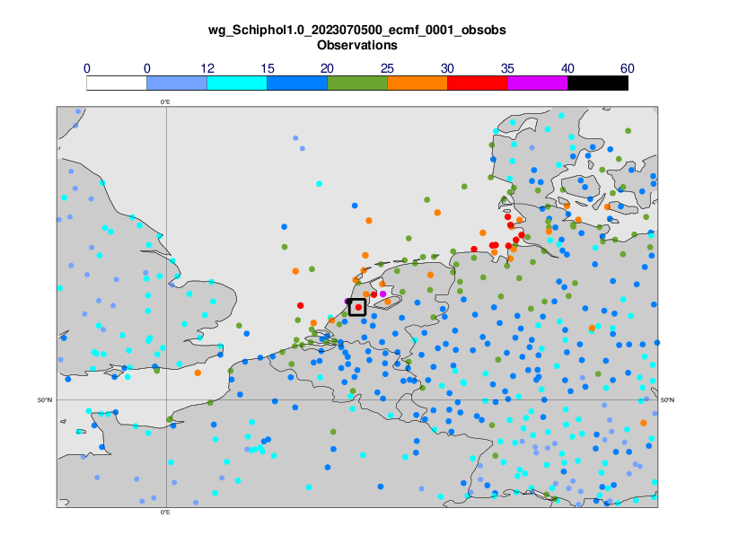The height and width of the screenshot is (535, 756).
Task: Click the legend value 30
Action: pos(447,68)
